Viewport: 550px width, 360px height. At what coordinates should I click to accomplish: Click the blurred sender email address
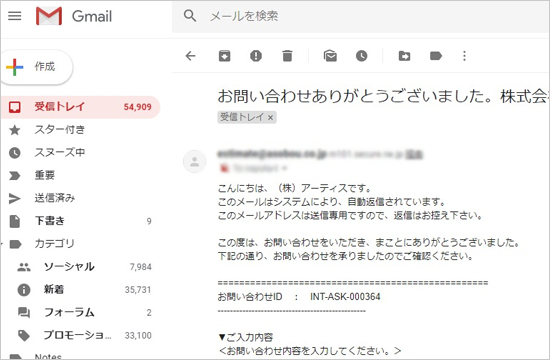click(272, 154)
